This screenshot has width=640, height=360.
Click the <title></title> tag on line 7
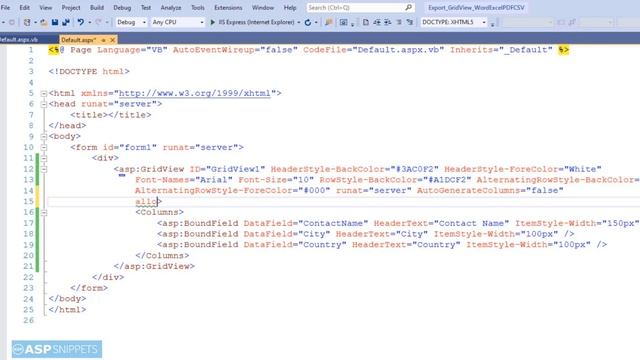tap(111, 115)
